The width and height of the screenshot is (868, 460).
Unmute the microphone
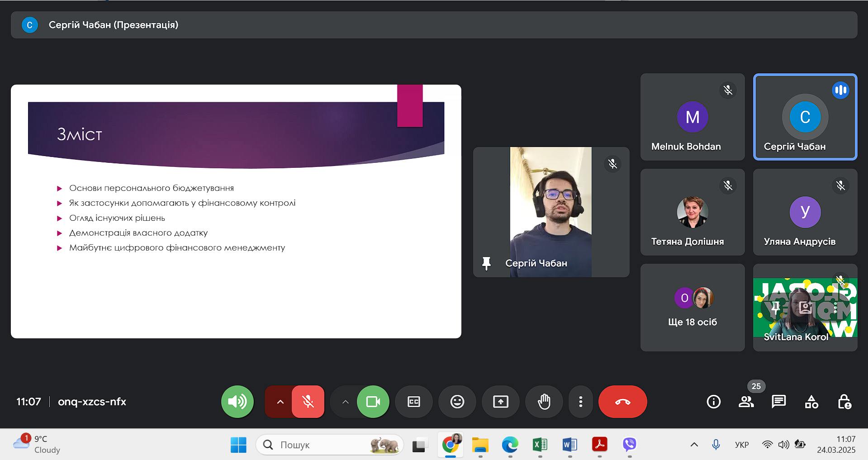[308, 402]
